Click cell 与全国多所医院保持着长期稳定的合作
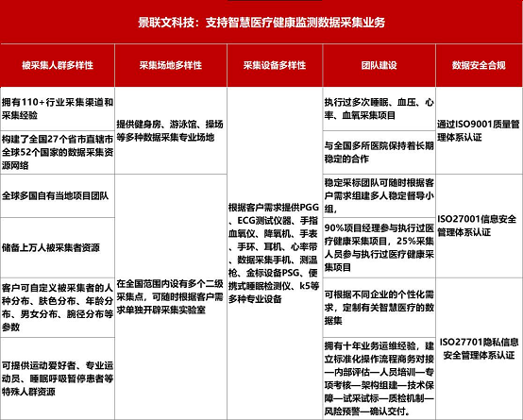The width and height of the screenshot is (523, 420). pos(380,153)
